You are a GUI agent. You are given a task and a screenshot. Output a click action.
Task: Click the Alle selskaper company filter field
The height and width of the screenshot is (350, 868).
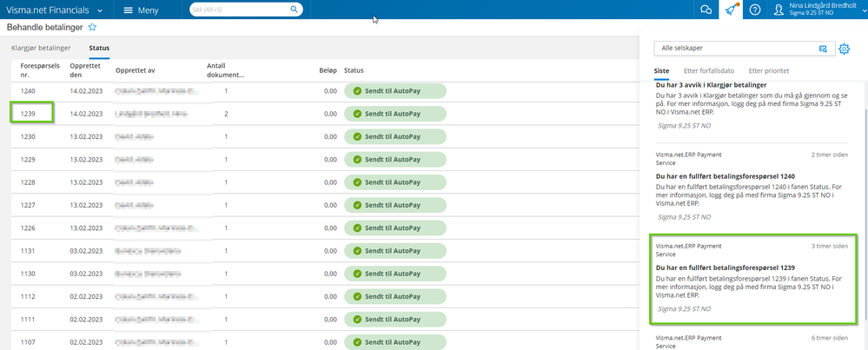(744, 49)
